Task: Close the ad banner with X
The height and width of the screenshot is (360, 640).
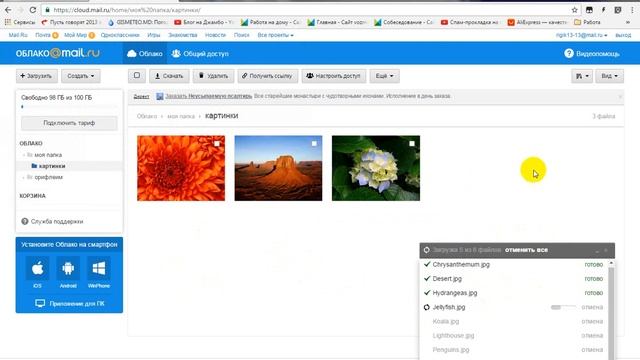Action: [x=620, y=97]
